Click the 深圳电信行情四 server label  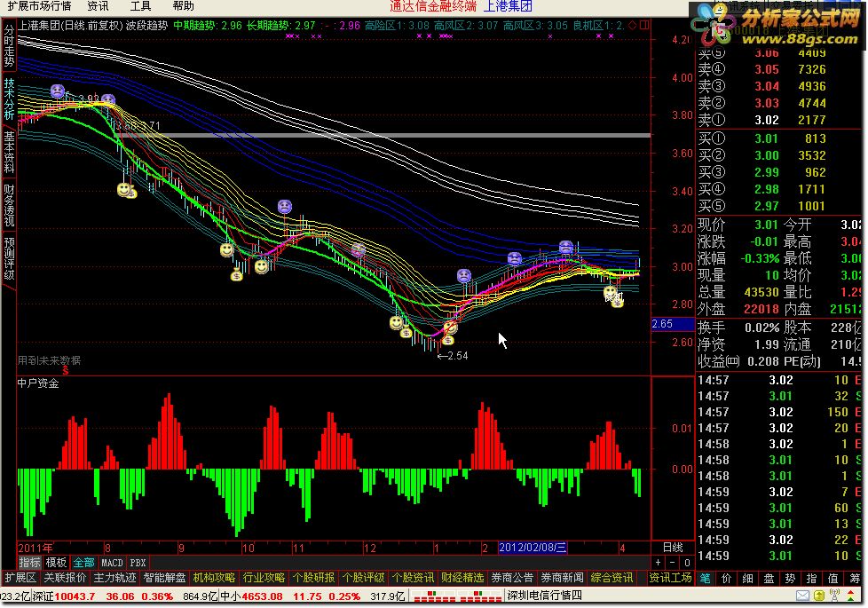(545, 596)
